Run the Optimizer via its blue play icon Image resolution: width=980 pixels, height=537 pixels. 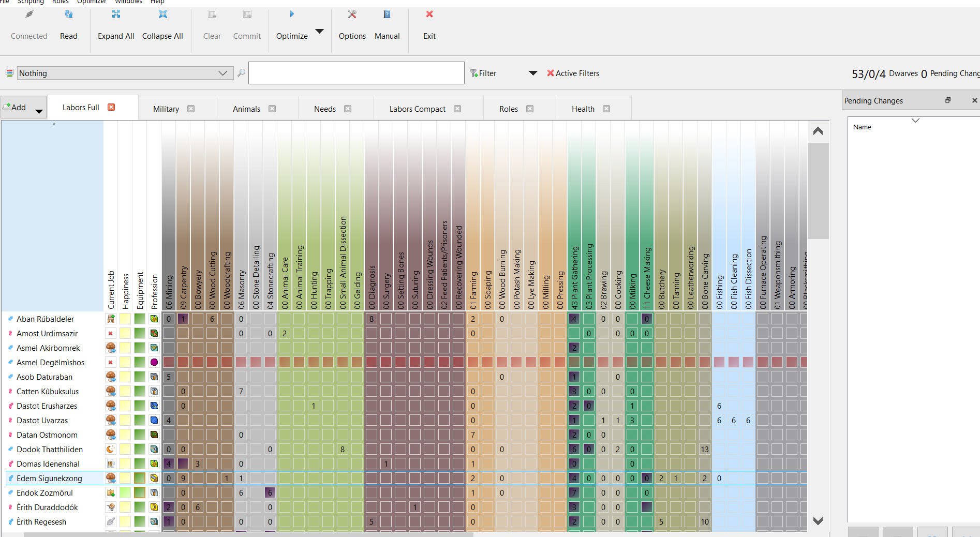coord(292,14)
